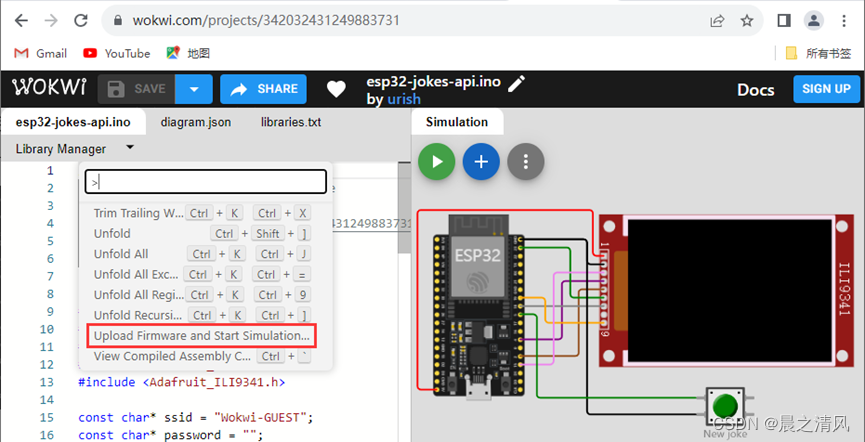The width and height of the screenshot is (865, 442).
Task: Choose the Unfold command
Action: pyautogui.click(x=202, y=233)
